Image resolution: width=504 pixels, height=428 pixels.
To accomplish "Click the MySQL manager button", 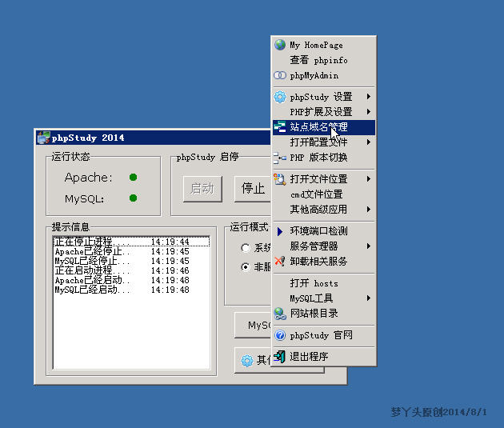I will (x=254, y=326).
